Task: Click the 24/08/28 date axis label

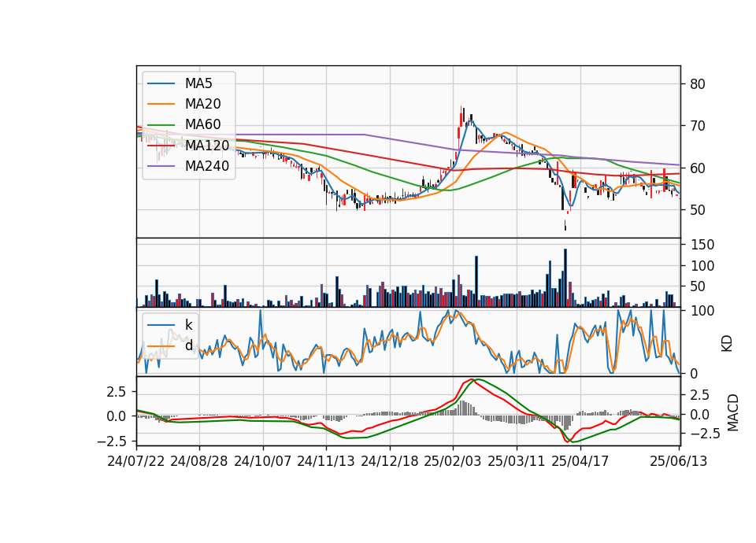Action: point(199,461)
